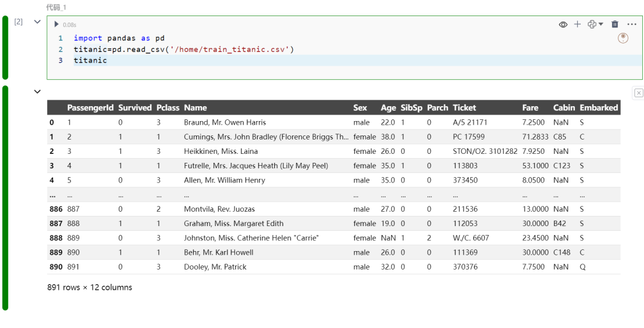This screenshot has width=644, height=328.
Task: Delete the cell using the trash icon
Action: click(x=615, y=24)
